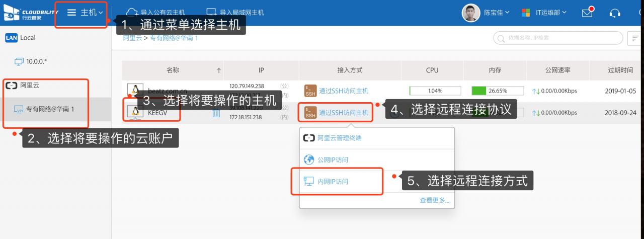Click 通过SSH访问主机 link for KEEGV

(x=343, y=113)
